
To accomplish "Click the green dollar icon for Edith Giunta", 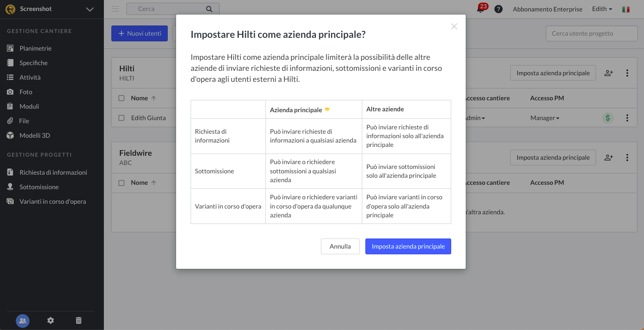I will [608, 118].
